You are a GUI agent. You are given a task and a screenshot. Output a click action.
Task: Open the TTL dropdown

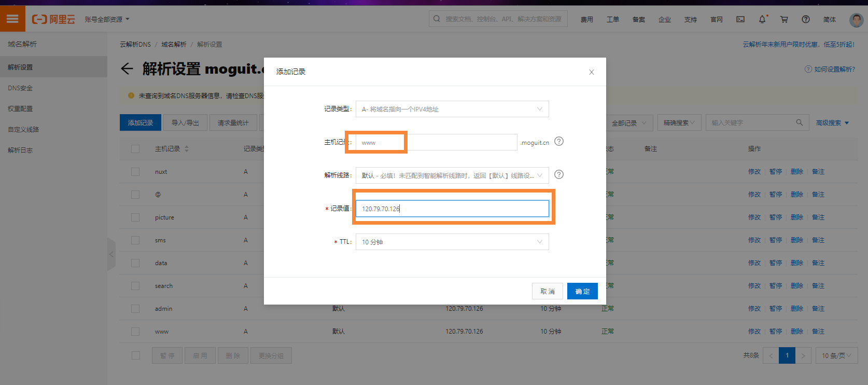click(x=452, y=242)
